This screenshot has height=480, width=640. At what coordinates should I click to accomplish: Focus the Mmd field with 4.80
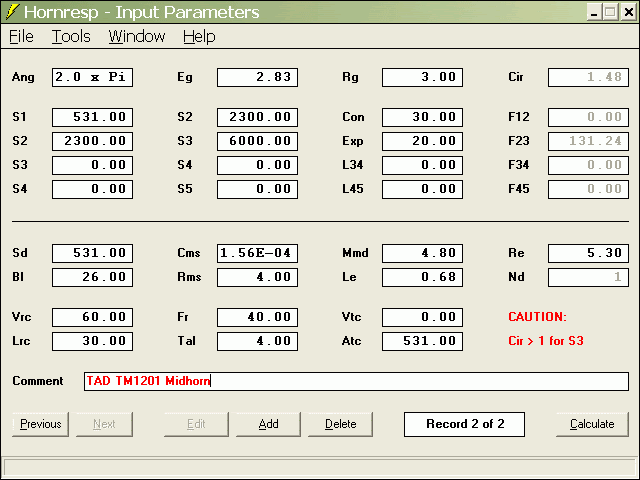coord(422,253)
